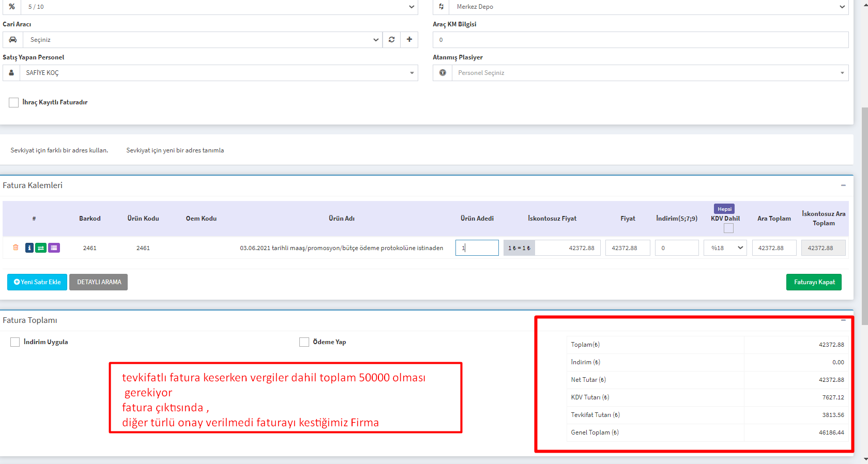868x464 pixels.
Task: Open the Merkez Depo warehouse dropdown
Action: pyautogui.click(x=648, y=7)
